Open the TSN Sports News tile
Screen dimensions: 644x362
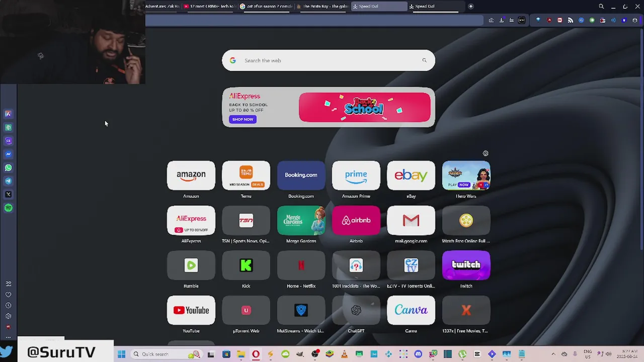click(x=246, y=220)
